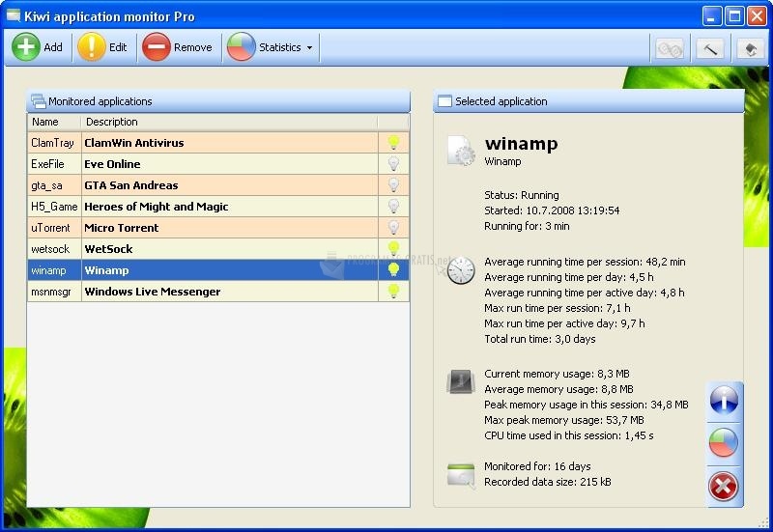Image resolution: width=773 pixels, height=532 pixels.
Task: Click the hammer tool icon in toolbar
Action: coord(710,48)
